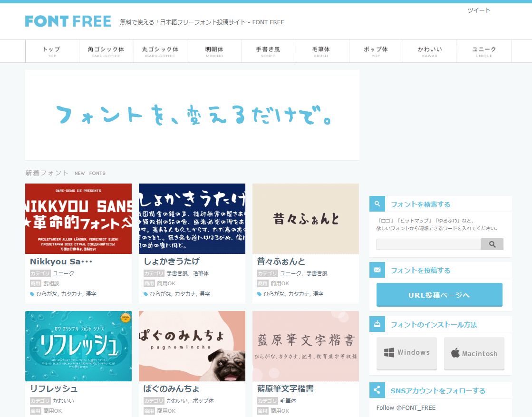The image size is (532, 417).
Task: Click the download icon beside フォントのインストール方法
Action: (x=377, y=324)
